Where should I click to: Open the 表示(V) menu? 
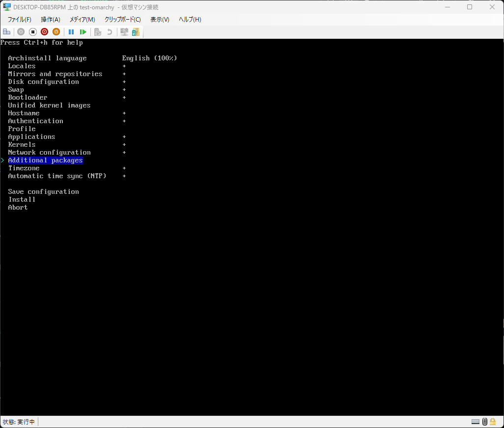160,20
